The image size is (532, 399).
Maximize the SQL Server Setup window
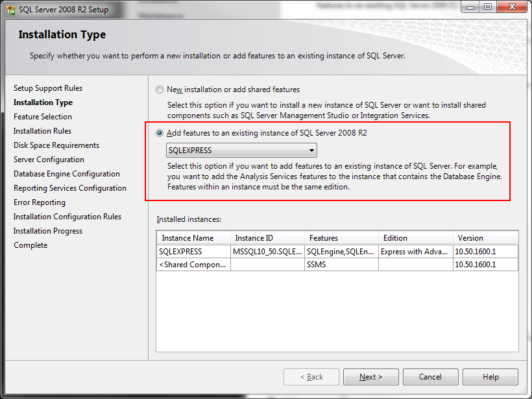[x=487, y=7]
